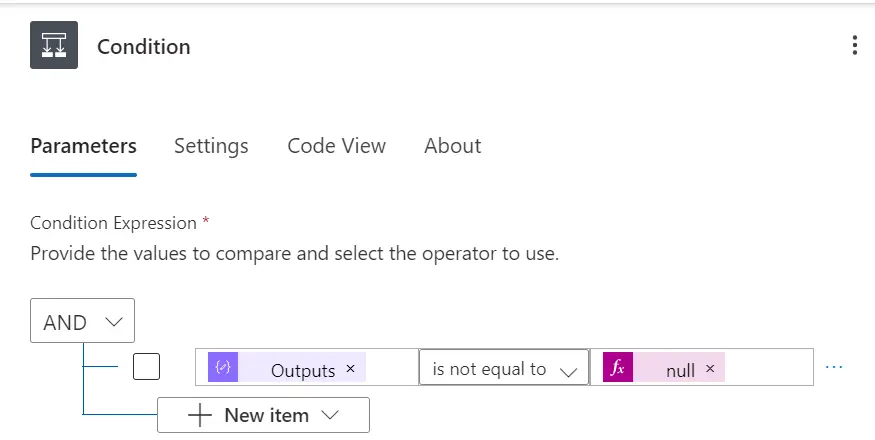Viewport: 875px width, 440px height.
Task: Click the fx expression icon on null
Action: pyautogui.click(x=618, y=367)
